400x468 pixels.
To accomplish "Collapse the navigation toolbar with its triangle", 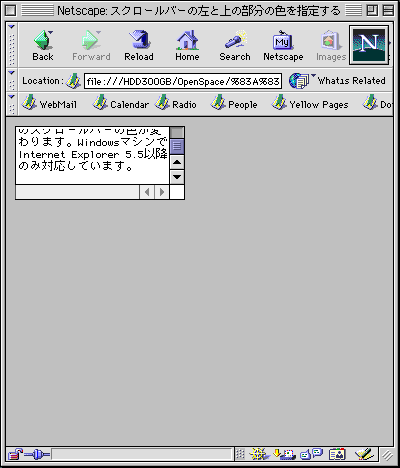I will point(12,27).
